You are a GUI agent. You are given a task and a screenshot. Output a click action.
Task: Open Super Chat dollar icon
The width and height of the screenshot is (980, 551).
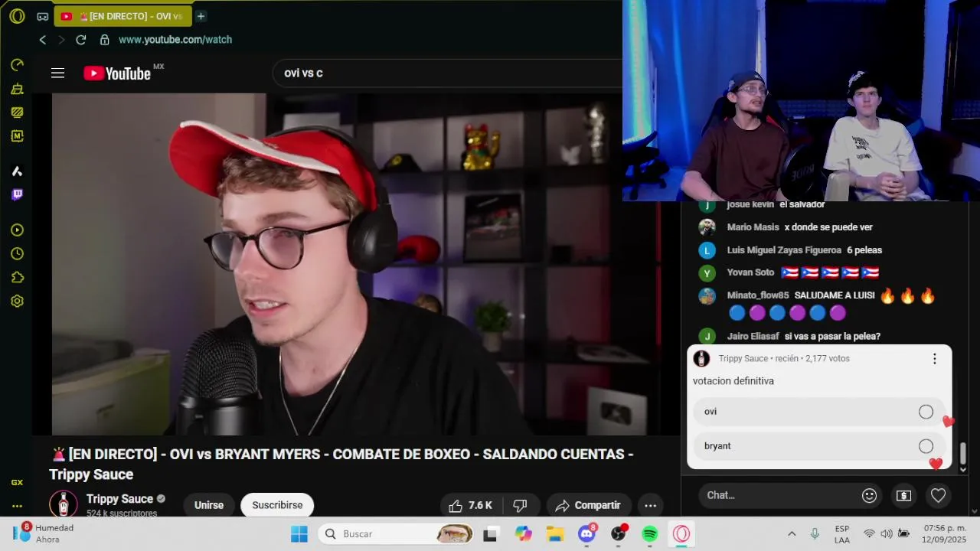(x=903, y=495)
